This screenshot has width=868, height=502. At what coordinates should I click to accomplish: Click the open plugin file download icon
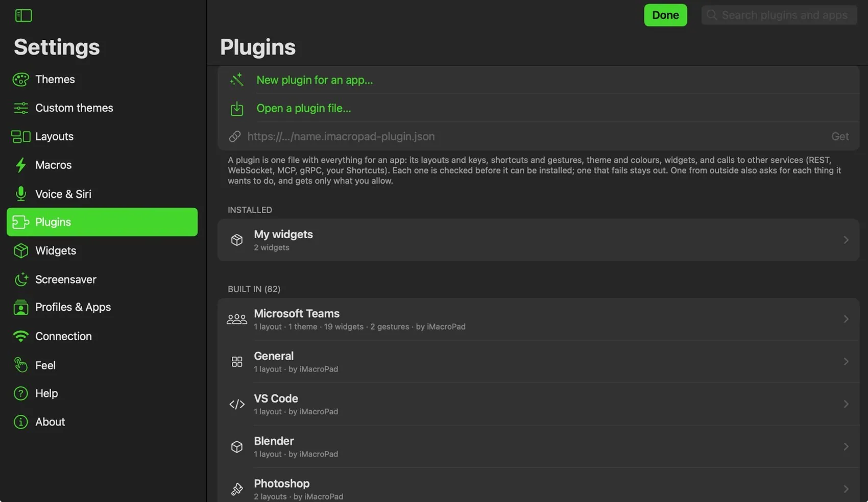[x=236, y=108]
